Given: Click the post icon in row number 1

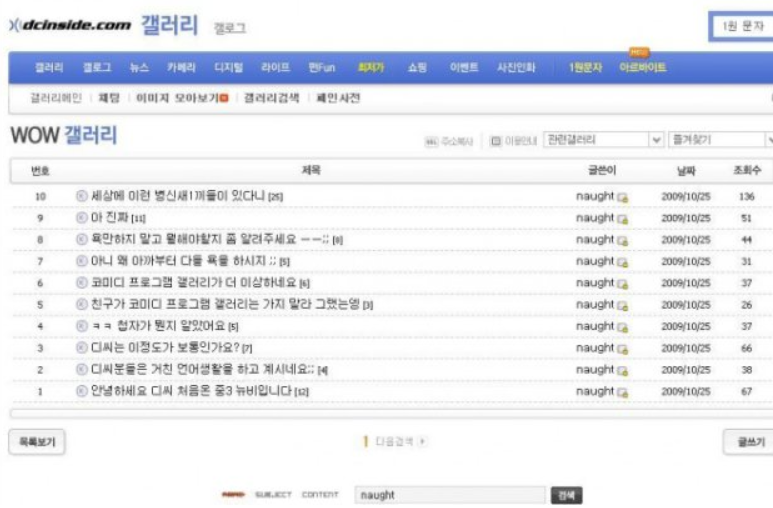Looking at the screenshot, I should (x=82, y=391).
